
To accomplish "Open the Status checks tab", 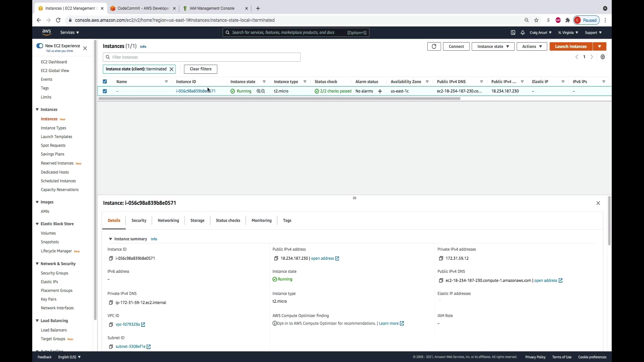I will tap(228, 221).
